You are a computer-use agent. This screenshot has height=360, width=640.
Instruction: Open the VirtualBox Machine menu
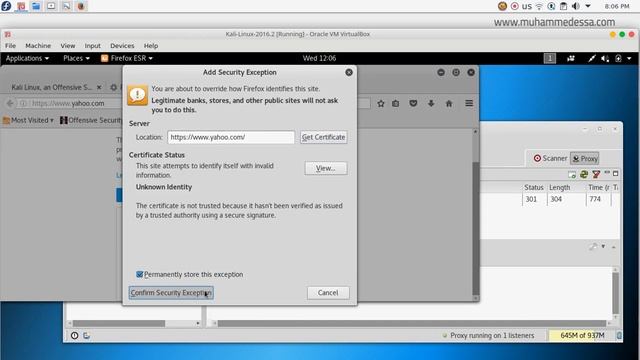coord(38,46)
